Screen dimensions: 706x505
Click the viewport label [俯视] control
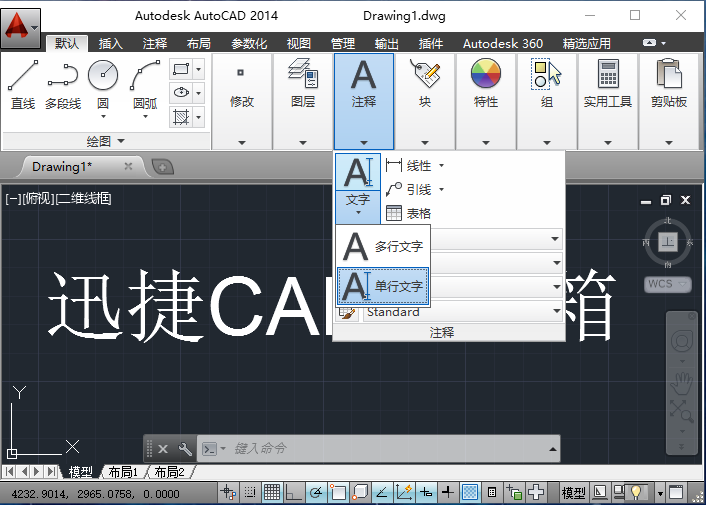(38, 198)
